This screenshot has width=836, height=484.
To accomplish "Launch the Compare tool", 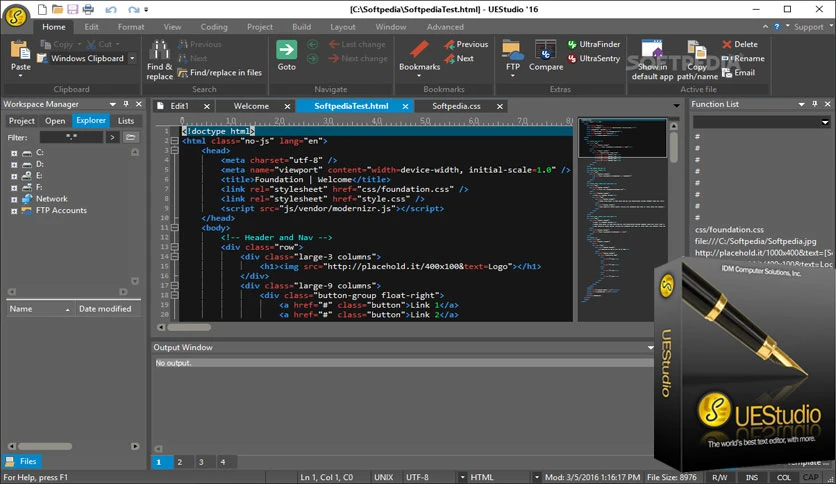I will [x=546, y=55].
